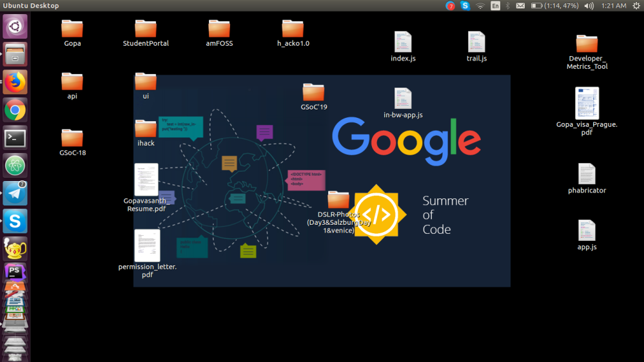Select the DSLR-Photos folder

click(338, 212)
